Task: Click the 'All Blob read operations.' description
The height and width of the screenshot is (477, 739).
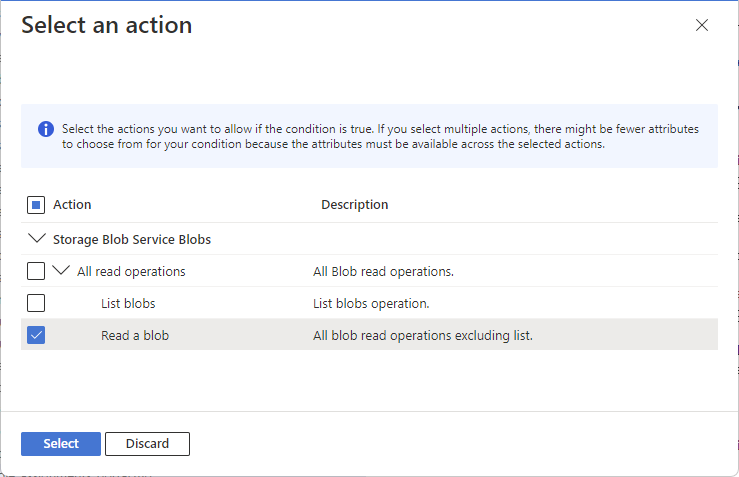Action: 383,272
